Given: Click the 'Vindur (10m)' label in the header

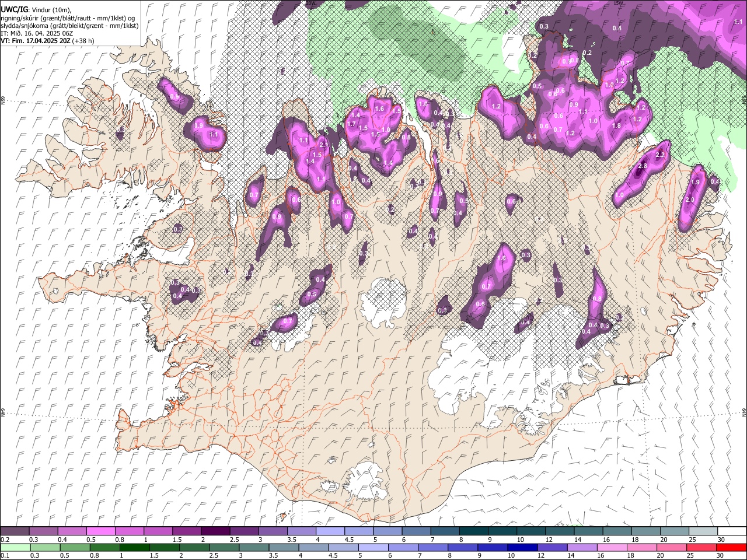Looking at the screenshot, I should coord(50,10).
